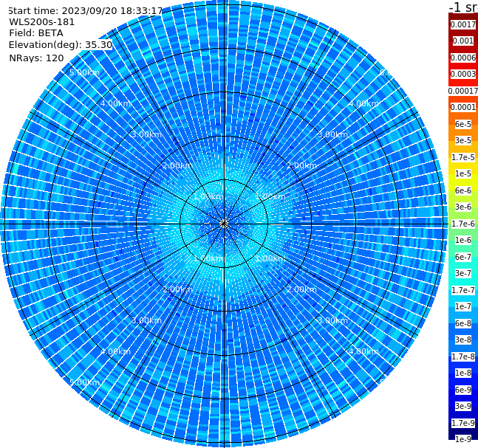Image resolution: width=478 pixels, height=448 pixels.
Task: Select the 0.001 dark red swatch
Action: (462, 41)
